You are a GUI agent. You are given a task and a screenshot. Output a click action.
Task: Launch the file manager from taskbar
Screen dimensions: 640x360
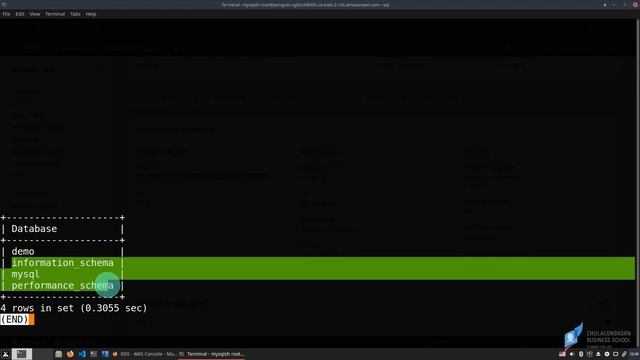[58, 354]
